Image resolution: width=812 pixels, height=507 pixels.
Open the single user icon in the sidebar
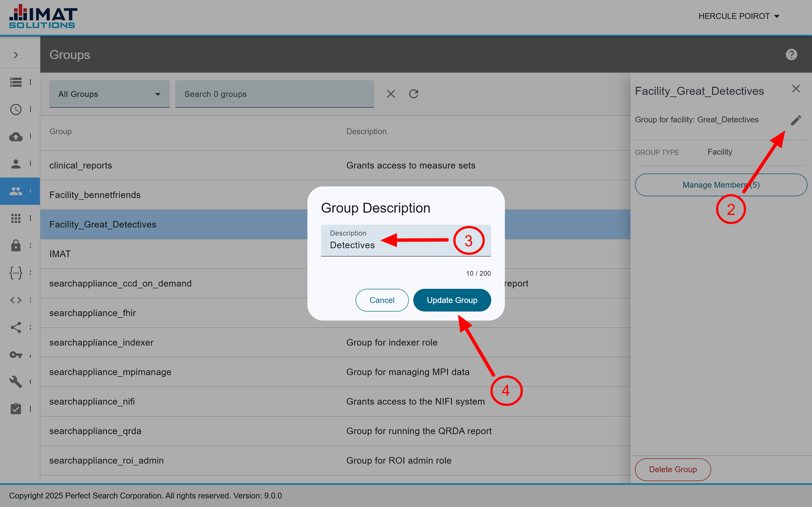16,164
